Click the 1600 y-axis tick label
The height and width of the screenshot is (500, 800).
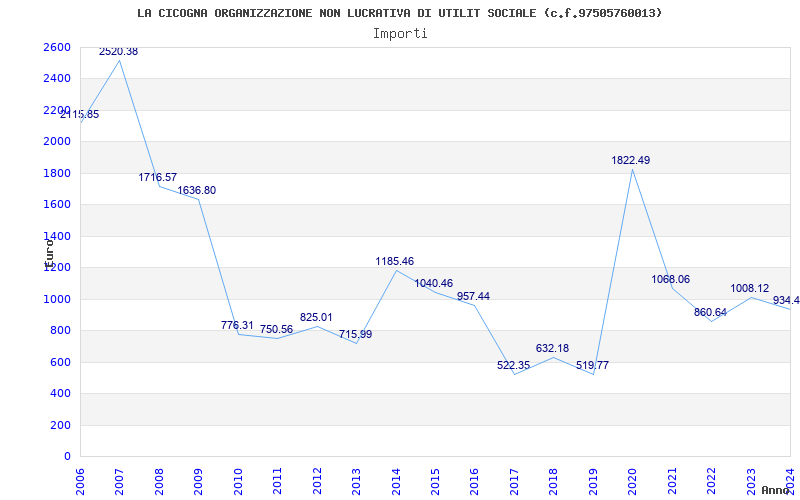58,205
